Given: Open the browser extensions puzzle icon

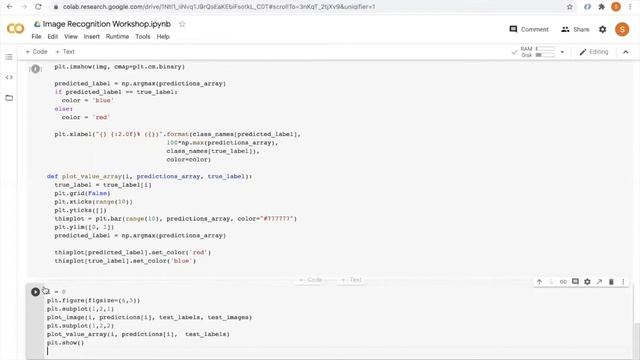Looking at the screenshot, I should coord(602,7).
